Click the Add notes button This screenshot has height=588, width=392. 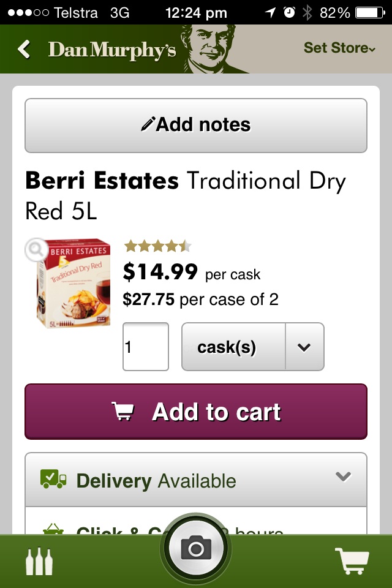pyautogui.click(x=196, y=125)
